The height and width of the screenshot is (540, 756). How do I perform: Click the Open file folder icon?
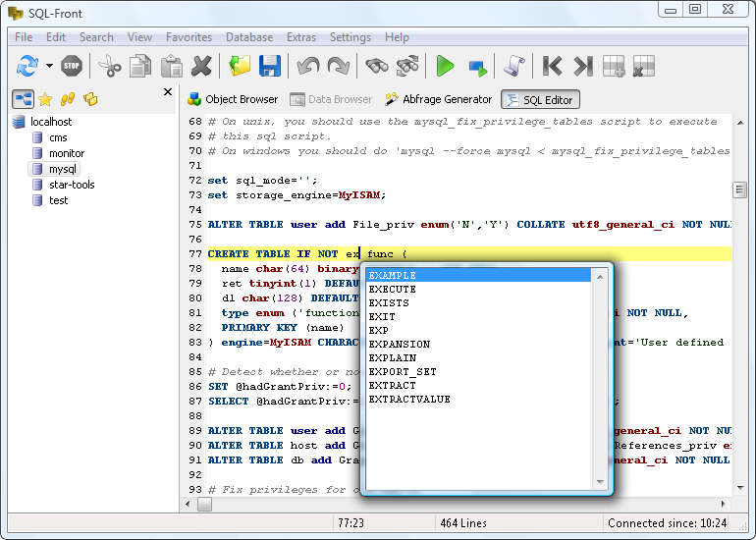pyautogui.click(x=240, y=66)
